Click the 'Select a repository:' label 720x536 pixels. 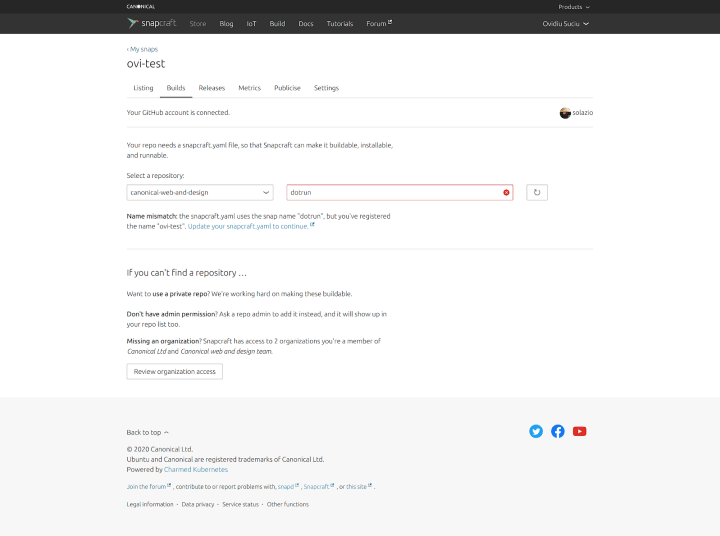point(155,175)
